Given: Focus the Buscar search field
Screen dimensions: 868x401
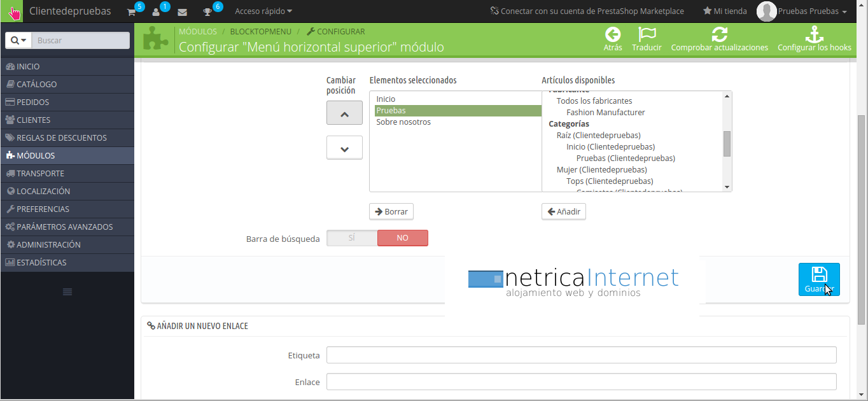Looking at the screenshot, I should [80, 40].
